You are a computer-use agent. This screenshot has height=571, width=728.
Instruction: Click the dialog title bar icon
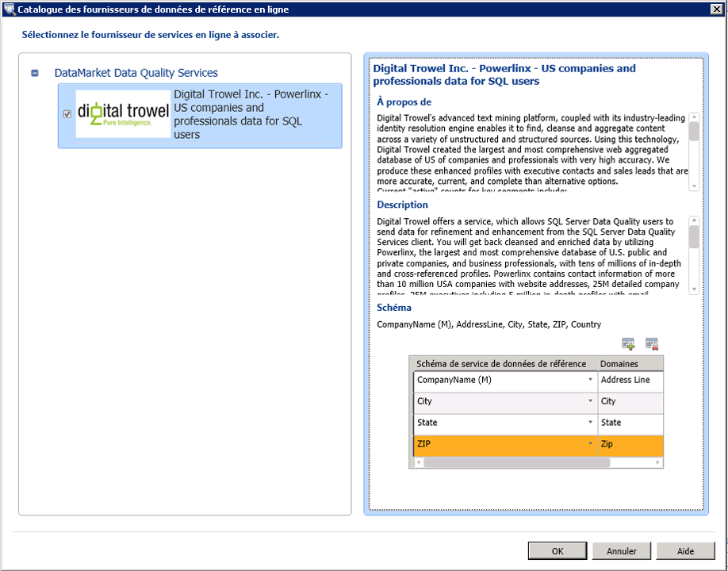9,10
